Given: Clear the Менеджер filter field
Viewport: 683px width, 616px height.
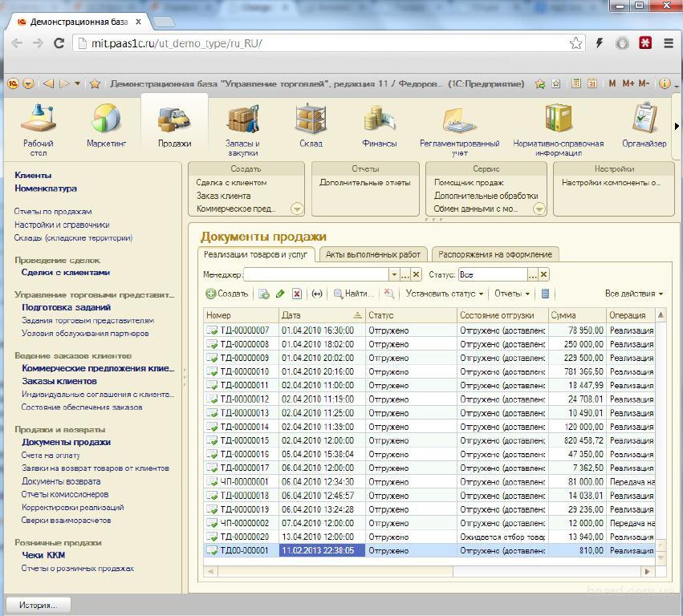Looking at the screenshot, I should [416, 275].
